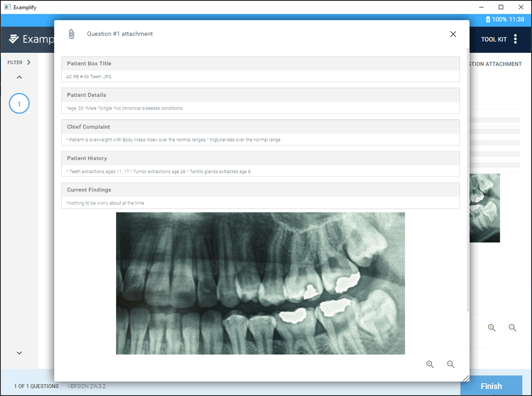Click the battery status icon
The height and width of the screenshot is (396, 532).
pos(488,19)
